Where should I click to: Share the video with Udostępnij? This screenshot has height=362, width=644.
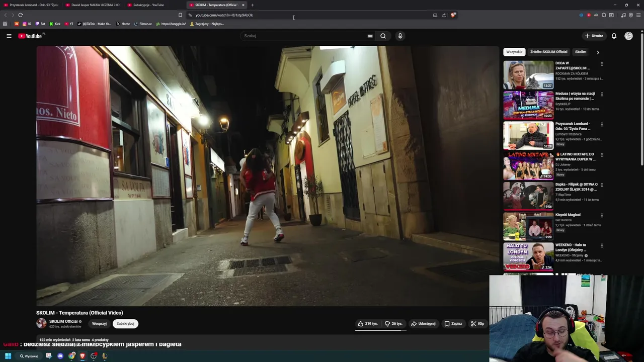point(423,324)
